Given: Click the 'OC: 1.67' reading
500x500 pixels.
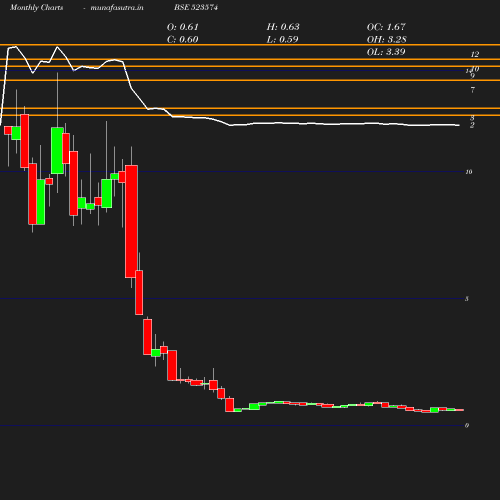Looking at the screenshot, I should [386, 27].
